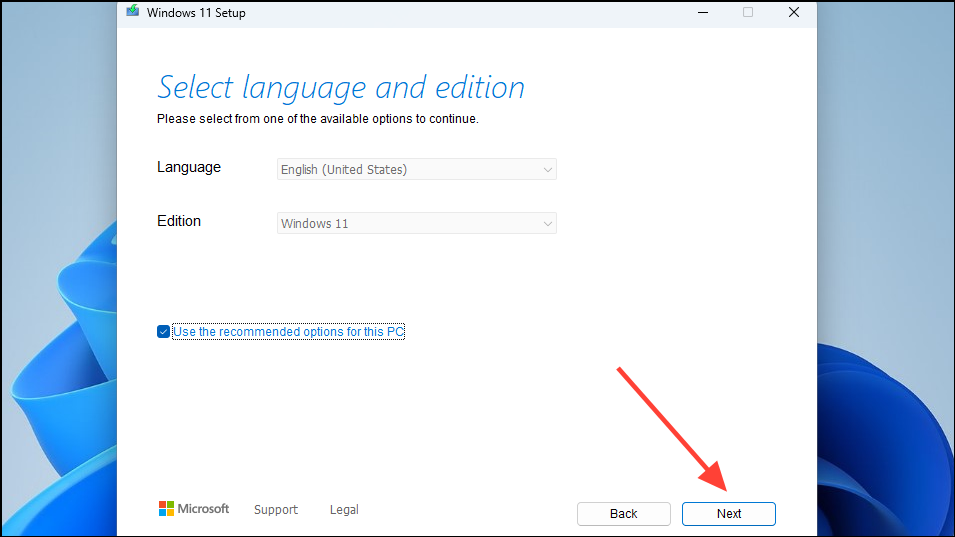Click the Windows 11 Setup title text
Viewport: 955px width, 537px height.
(x=196, y=13)
